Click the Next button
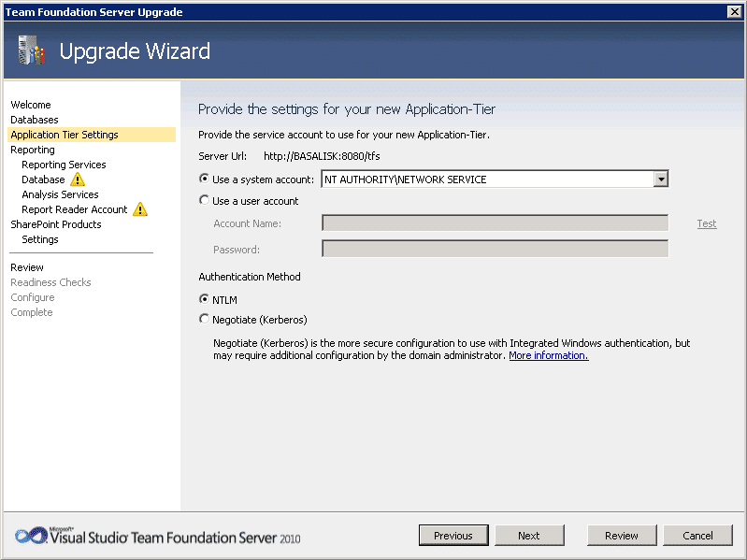This screenshot has width=747, height=560. point(529,536)
